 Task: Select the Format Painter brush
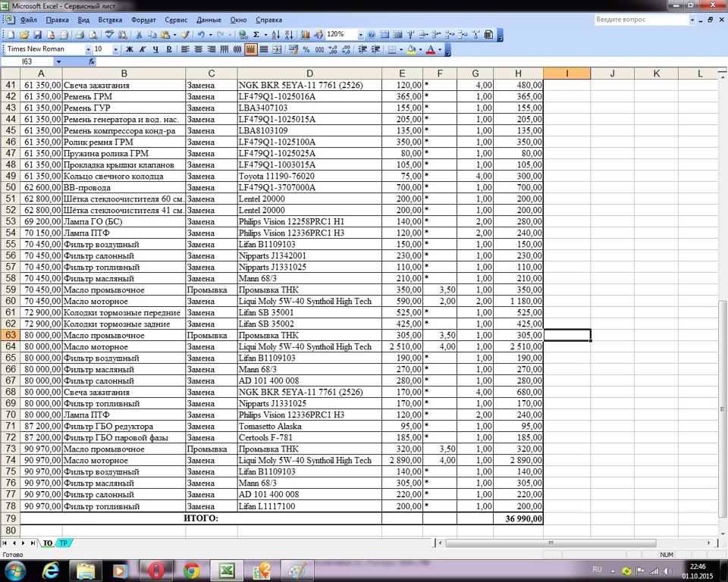click(185, 35)
